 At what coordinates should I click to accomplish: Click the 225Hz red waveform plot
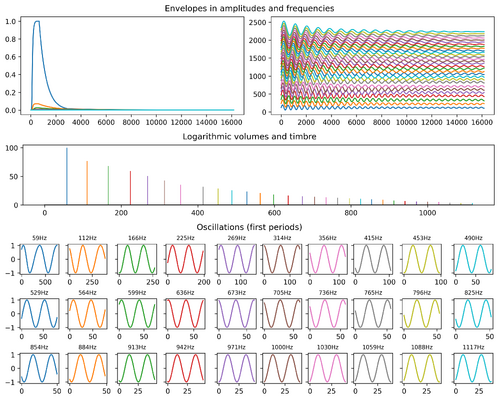(185, 259)
